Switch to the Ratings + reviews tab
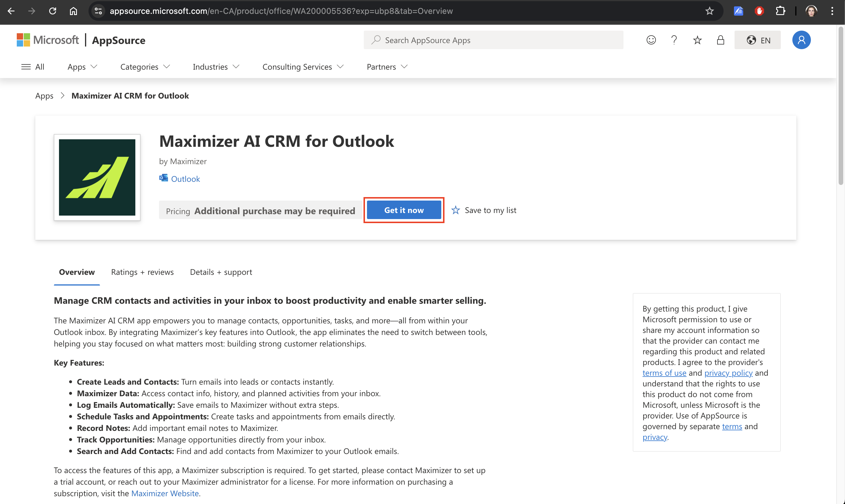This screenshot has width=845, height=504. (x=142, y=272)
